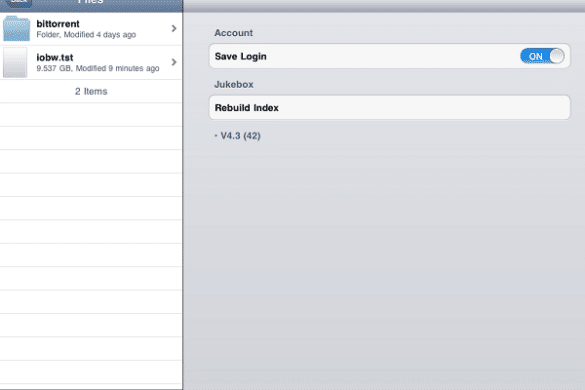Click '9.537 GB, Modified 9 minutes ago' text
585x390 pixels.
pyautogui.click(x=98, y=68)
